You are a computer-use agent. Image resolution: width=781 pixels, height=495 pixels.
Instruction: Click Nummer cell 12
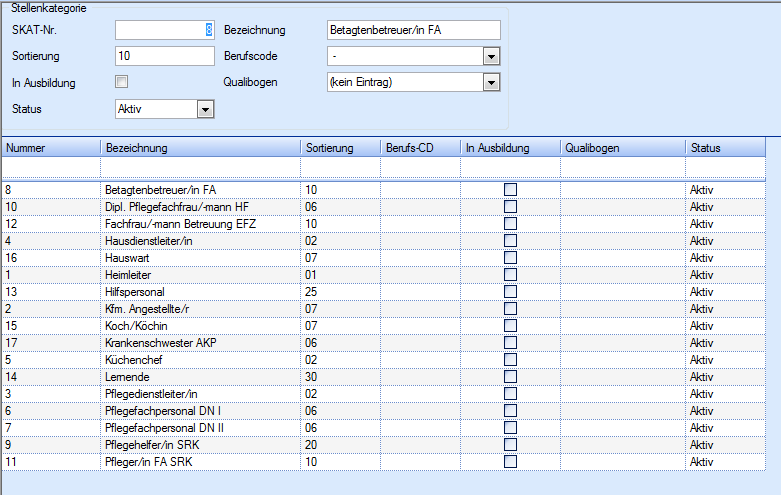click(11, 224)
